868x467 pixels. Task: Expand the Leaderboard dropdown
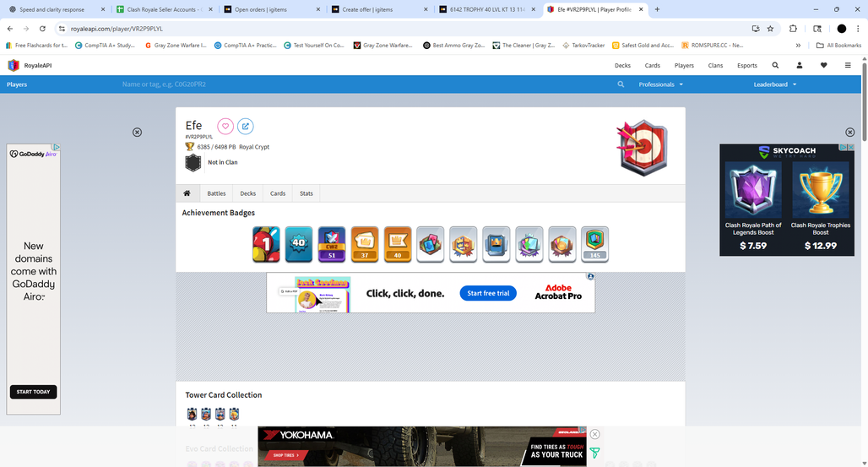click(775, 84)
